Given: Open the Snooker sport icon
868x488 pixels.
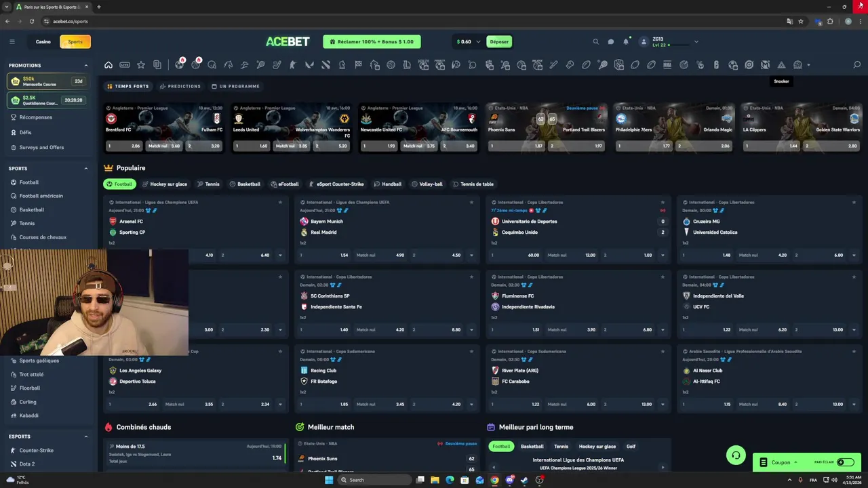Looking at the screenshot, I should click(x=781, y=65).
